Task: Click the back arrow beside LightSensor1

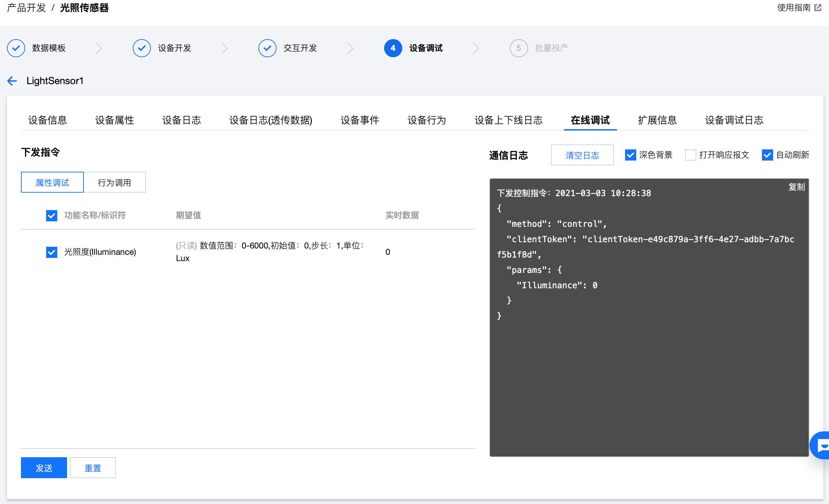Action: pyautogui.click(x=12, y=81)
